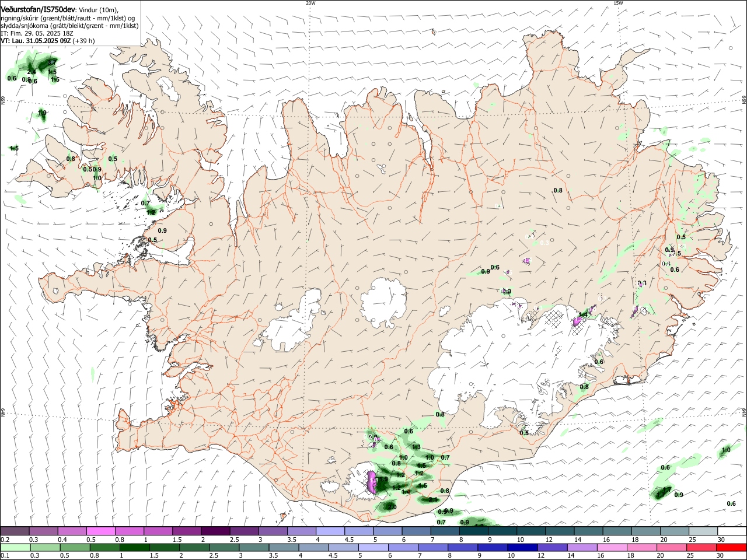
Task: Click the top-row legend swatch starting at 0.3
Action: [x=44, y=531]
